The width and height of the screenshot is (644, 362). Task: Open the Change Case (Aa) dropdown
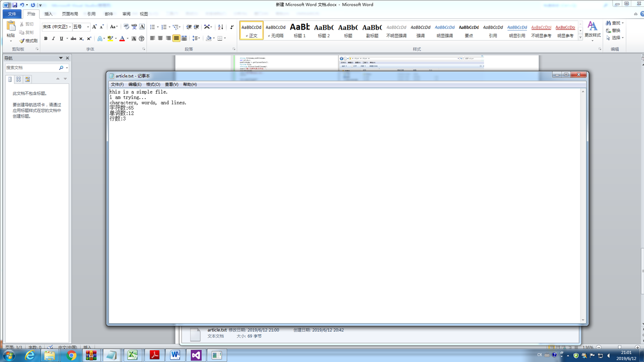(114, 27)
